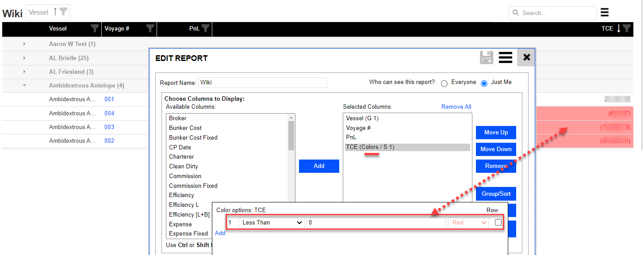The height and width of the screenshot is (255, 644).
Task: Click the Voyage # column filter icon
Action: pyautogui.click(x=150, y=29)
